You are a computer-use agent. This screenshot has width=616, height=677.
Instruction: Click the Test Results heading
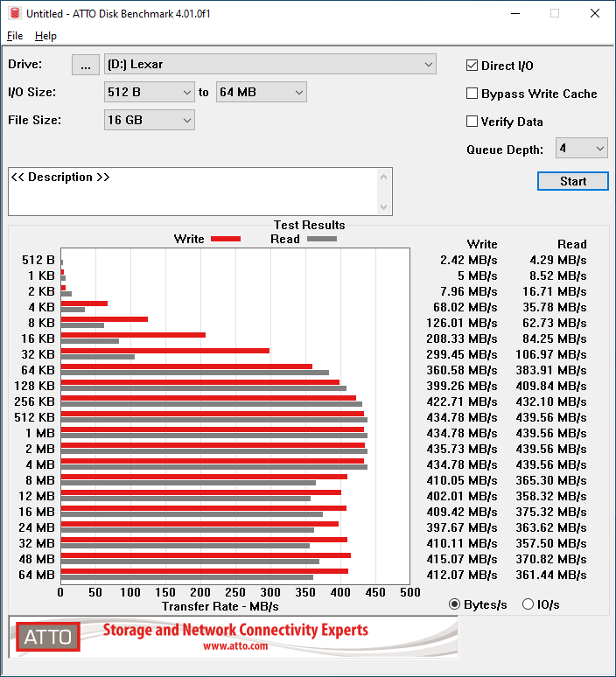(x=309, y=225)
